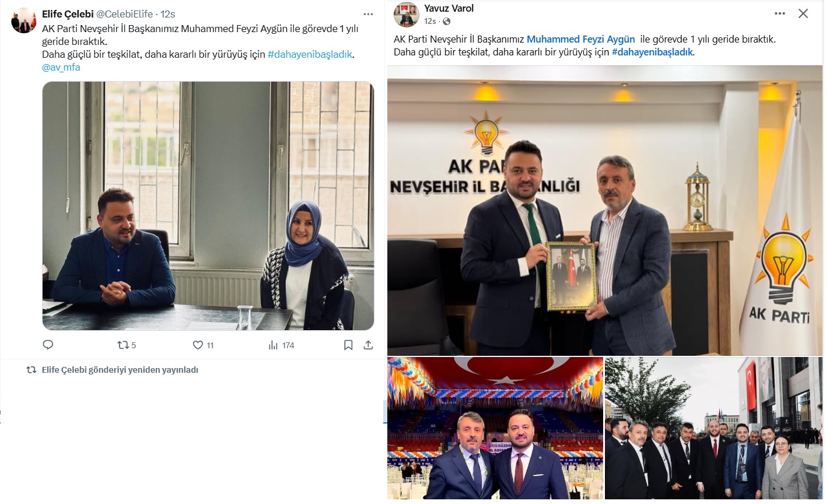Open Elife Çelebi's profile avatar

pos(24,20)
